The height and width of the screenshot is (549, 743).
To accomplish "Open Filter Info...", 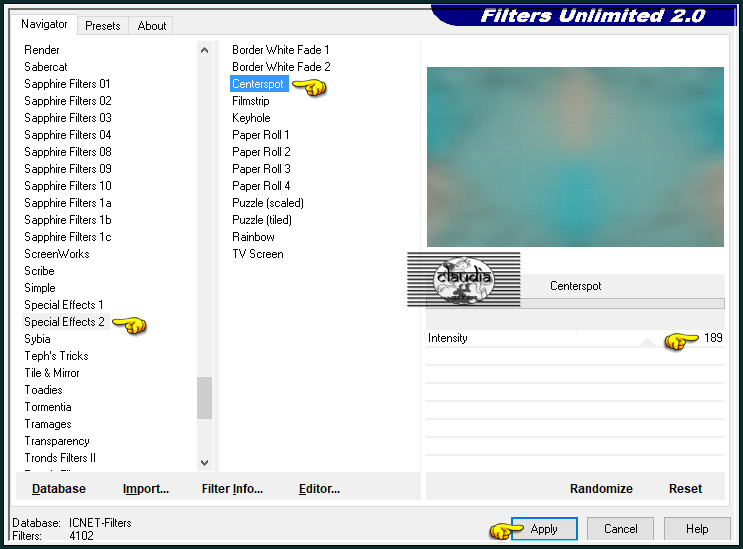I will tap(232, 488).
